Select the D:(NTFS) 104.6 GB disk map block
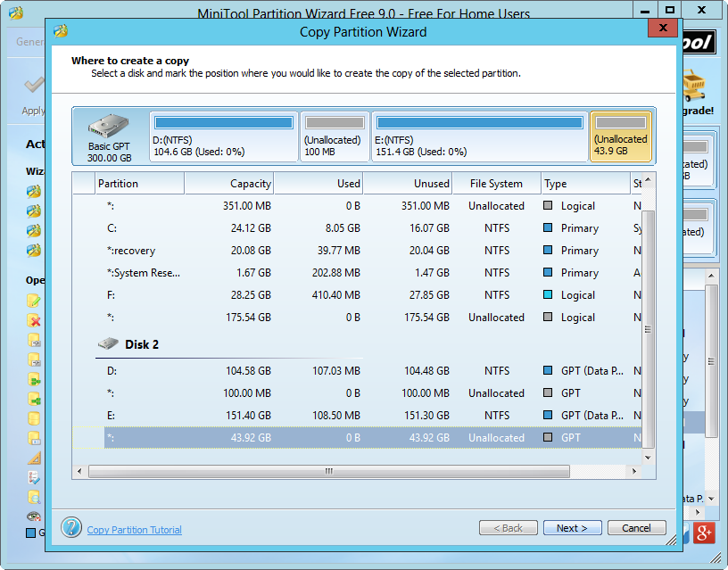Viewport: 728px width, 570px height. point(224,136)
